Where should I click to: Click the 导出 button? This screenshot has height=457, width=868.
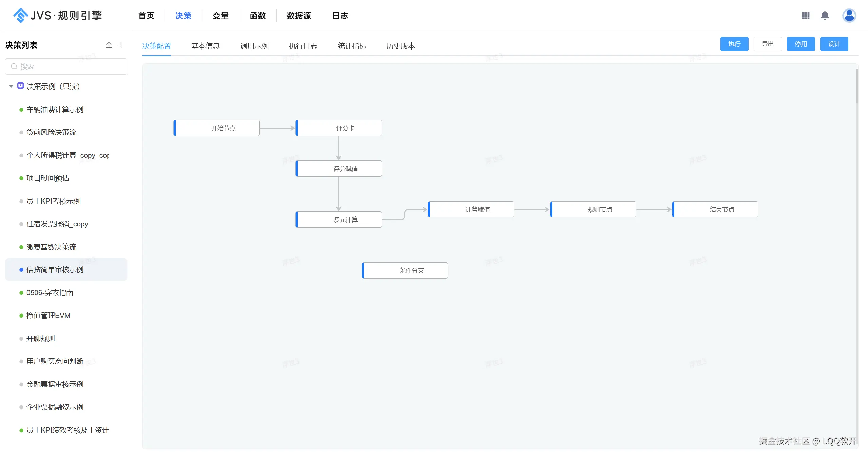(767, 44)
